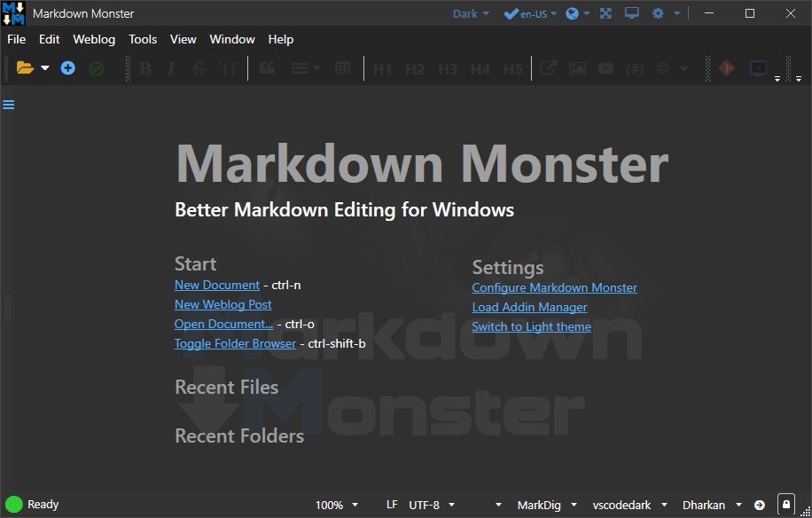
Task: Apply Heading 1 with the H1 button
Action: [382, 67]
